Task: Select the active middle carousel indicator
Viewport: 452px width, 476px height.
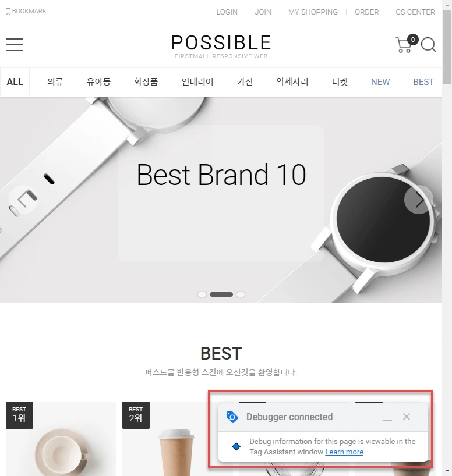Action: click(x=221, y=294)
